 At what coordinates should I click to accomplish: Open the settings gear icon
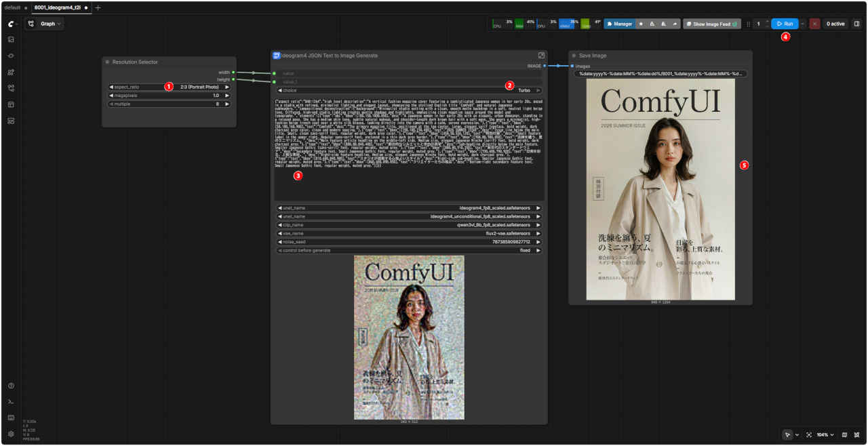(x=11, y=434)
